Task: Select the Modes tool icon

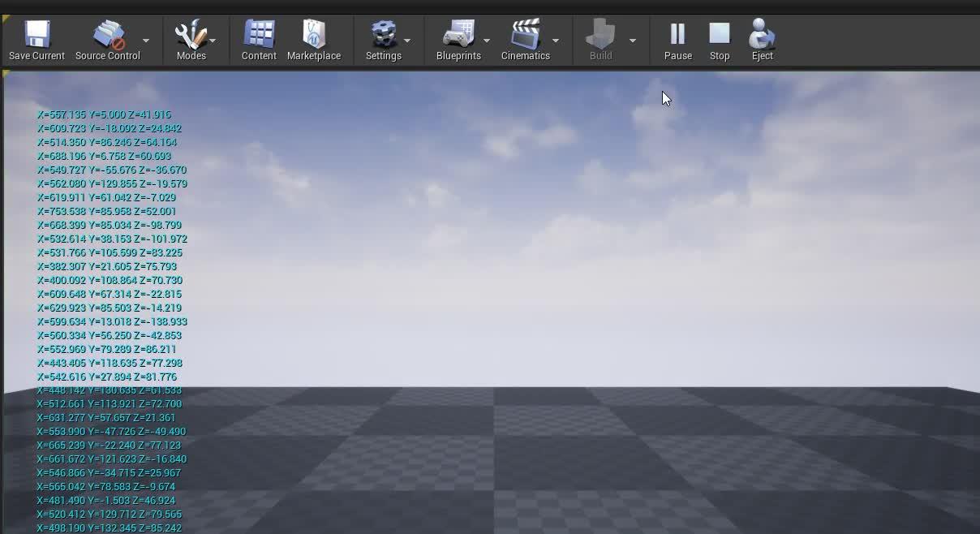Action: click(x=191, y=34)
